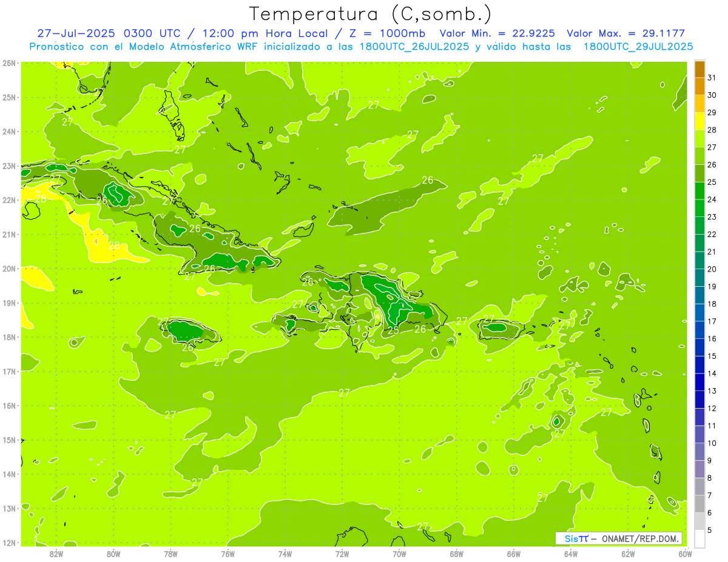Click the 80W longitude axis label

click(113, 554)
